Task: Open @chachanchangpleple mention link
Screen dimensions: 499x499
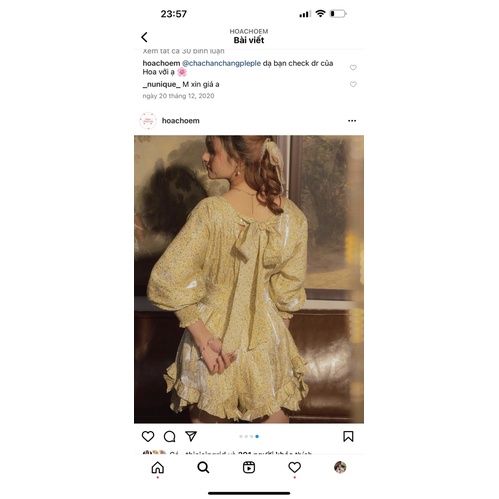Action: [x=221, y=63]
